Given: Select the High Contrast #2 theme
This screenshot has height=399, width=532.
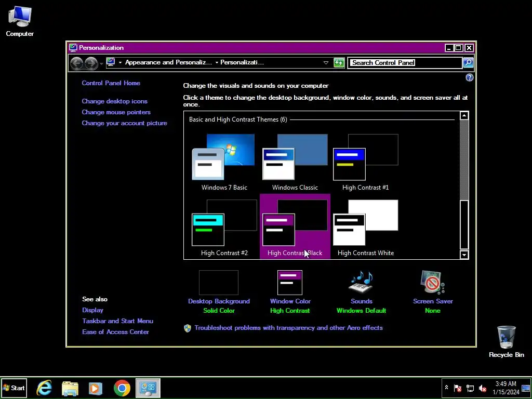Looking at the screenshot, I should [x=224, y=227].
